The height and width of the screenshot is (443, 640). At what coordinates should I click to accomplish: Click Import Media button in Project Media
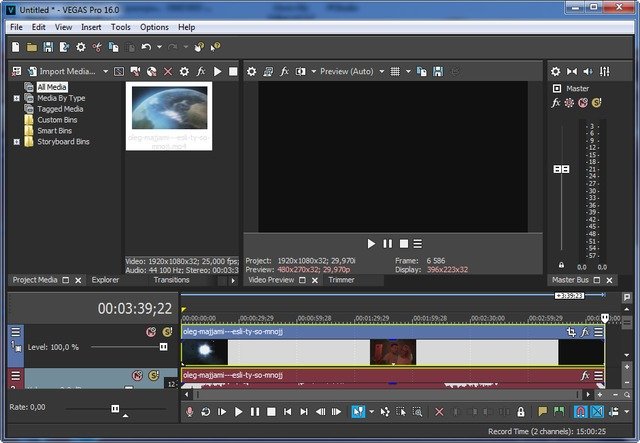click(x=61, y=72)
